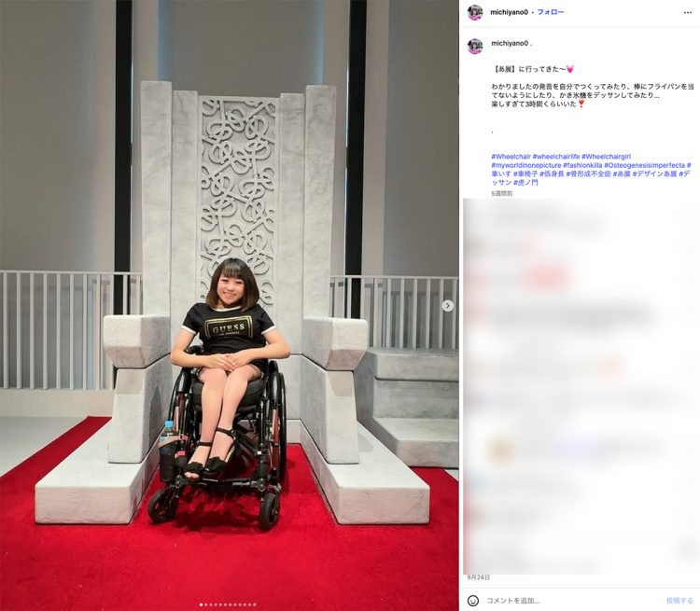Click michiyano0 username above the caption
Image resolution: width=700 pixels, height=611 pixels.
(x=510, y=43)
